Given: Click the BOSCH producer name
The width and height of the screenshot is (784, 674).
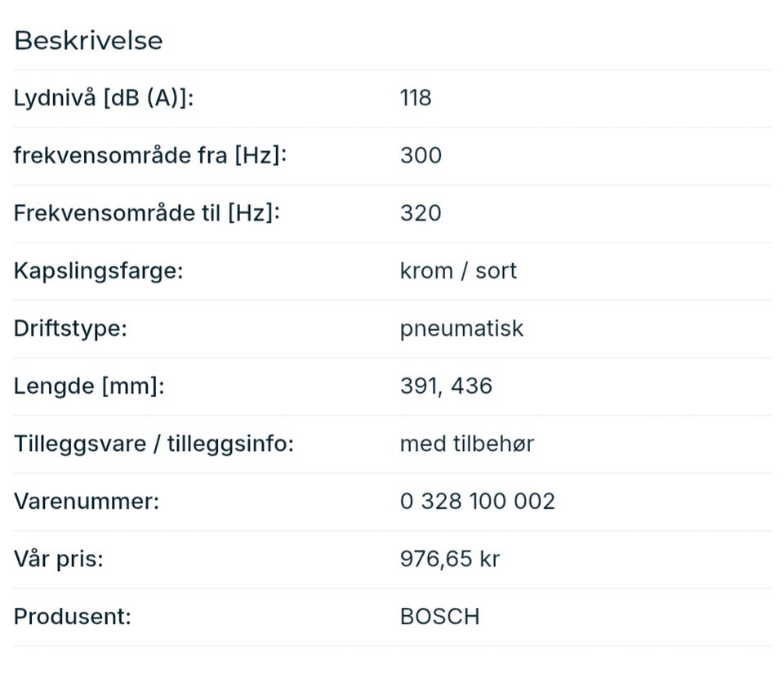Looking at the screenshot, I should click(439, 616).
